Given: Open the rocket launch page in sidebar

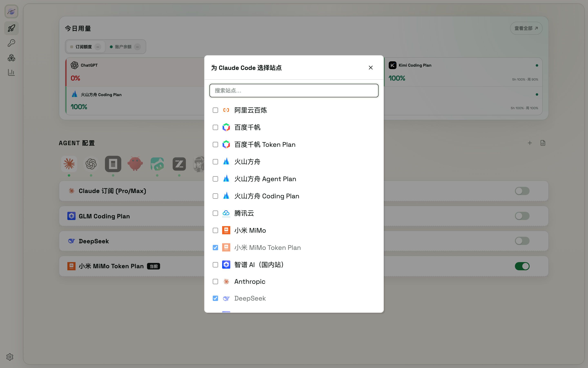Looking at the screenshot, I should [11, 28].
